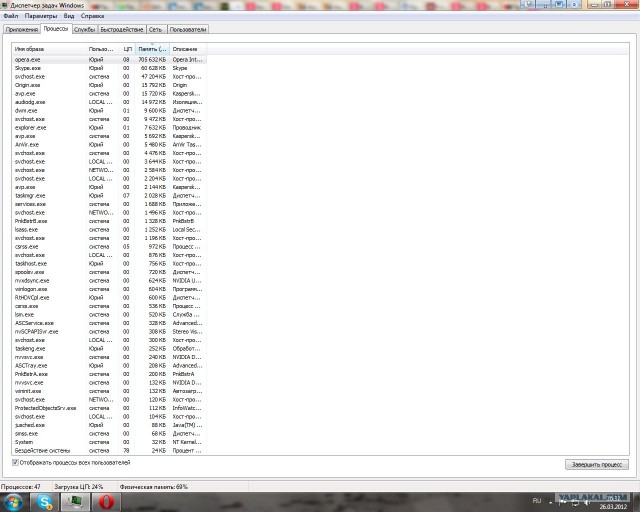Viewport: 640px width, 512px height.
Task: Select the smss.exe process
Action: point(109,434)
